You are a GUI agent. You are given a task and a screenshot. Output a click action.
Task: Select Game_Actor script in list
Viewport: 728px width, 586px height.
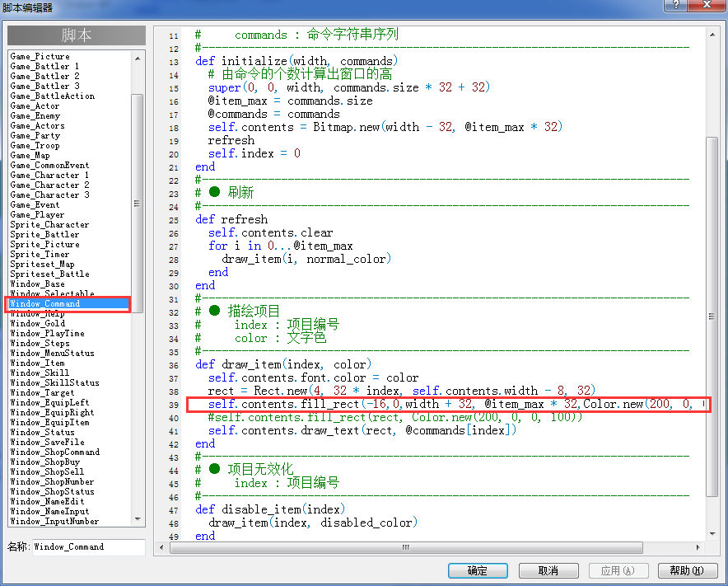coord(35,105)
